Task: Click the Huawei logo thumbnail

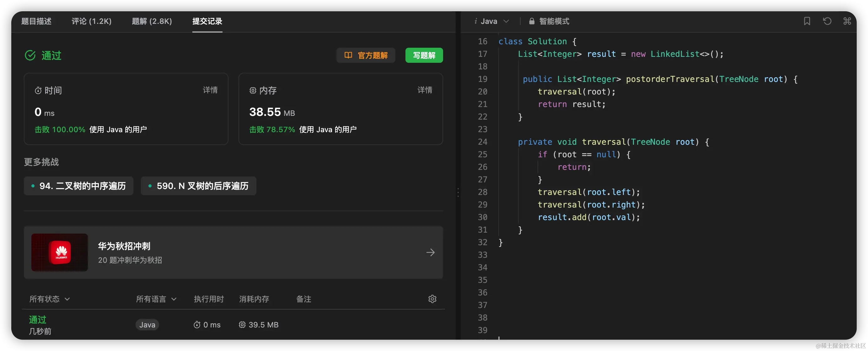Action: [x=60, y=252]
